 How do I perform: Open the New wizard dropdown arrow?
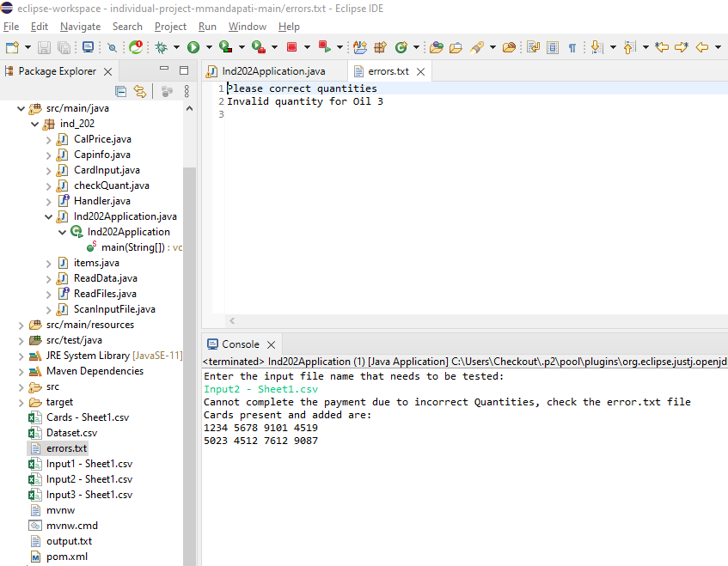(x=28, y=47)
